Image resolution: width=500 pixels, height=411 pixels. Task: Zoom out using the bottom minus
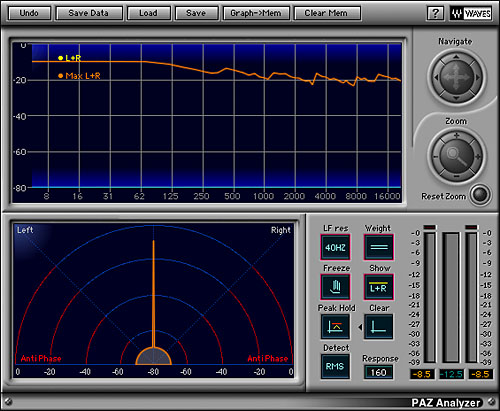click(x=456, y=176)
